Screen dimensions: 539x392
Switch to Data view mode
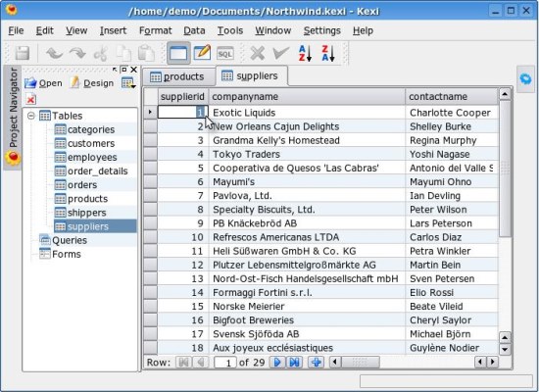click(x=178, y=53)
